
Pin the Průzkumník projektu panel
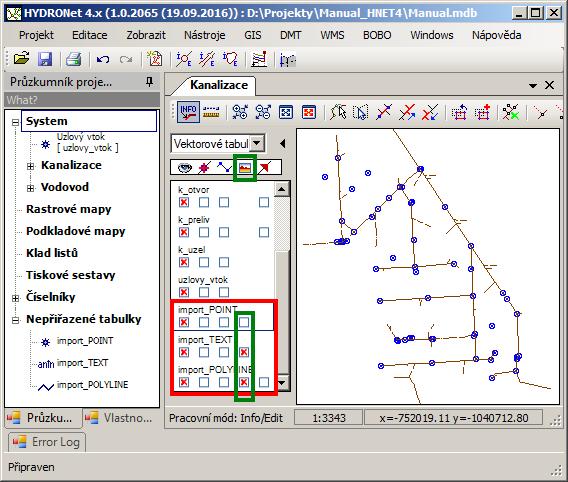click(149, 82)
